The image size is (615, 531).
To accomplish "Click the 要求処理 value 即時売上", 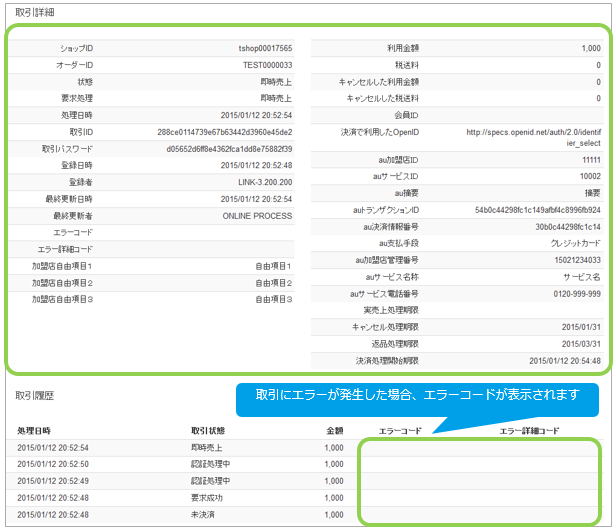I will coord(276,98).
